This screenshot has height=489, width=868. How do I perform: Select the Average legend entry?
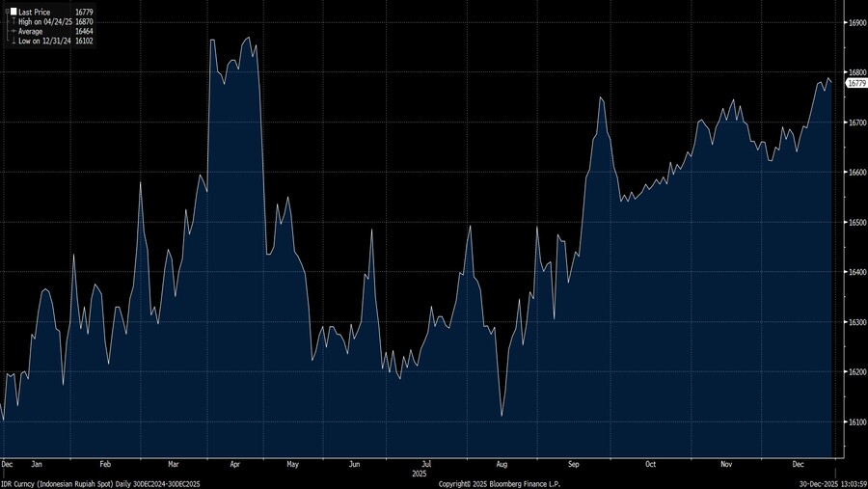[x=33, y=31]
